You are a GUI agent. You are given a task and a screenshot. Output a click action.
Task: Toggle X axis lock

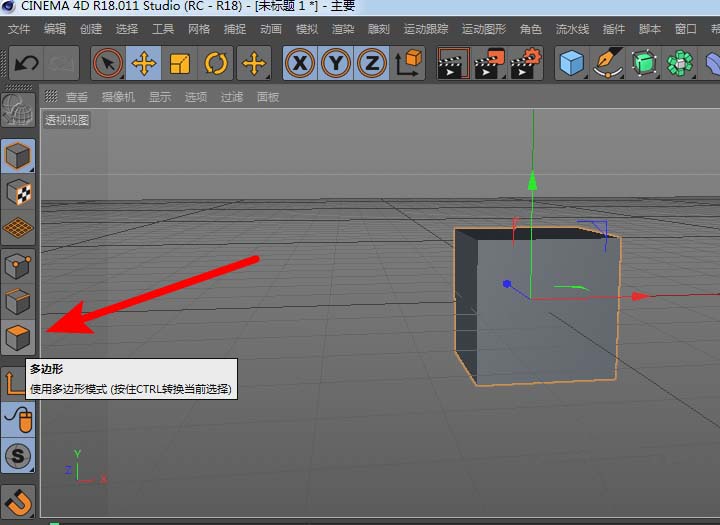(300, 63)
